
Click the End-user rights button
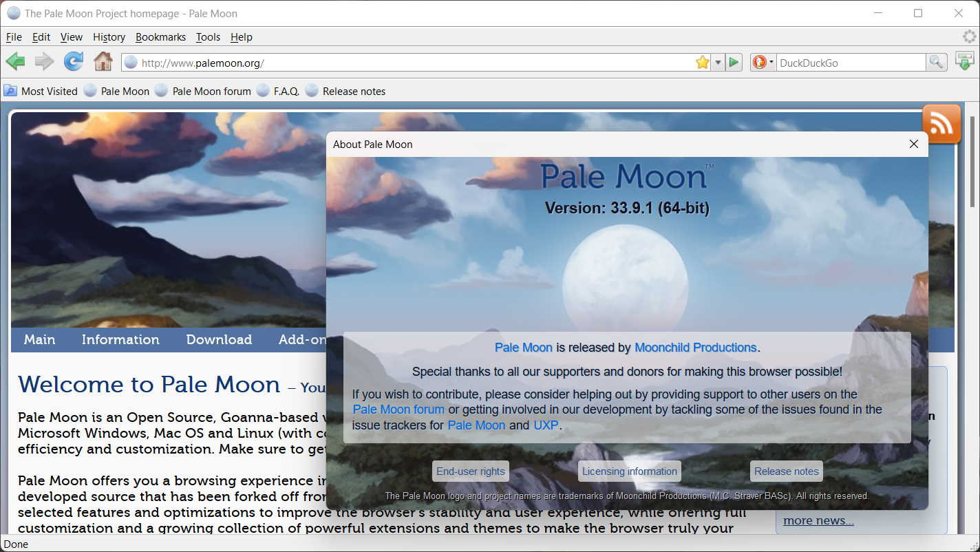click(x=471, y=471)
